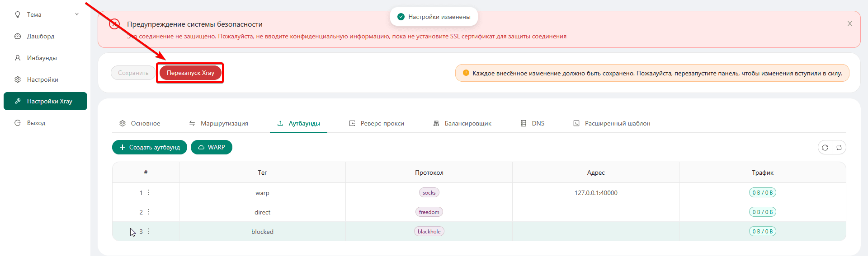Go to Инбаунды in the sidebar
Image resolution: width=868 pixels, height=256 pixels.
(42, 58)
